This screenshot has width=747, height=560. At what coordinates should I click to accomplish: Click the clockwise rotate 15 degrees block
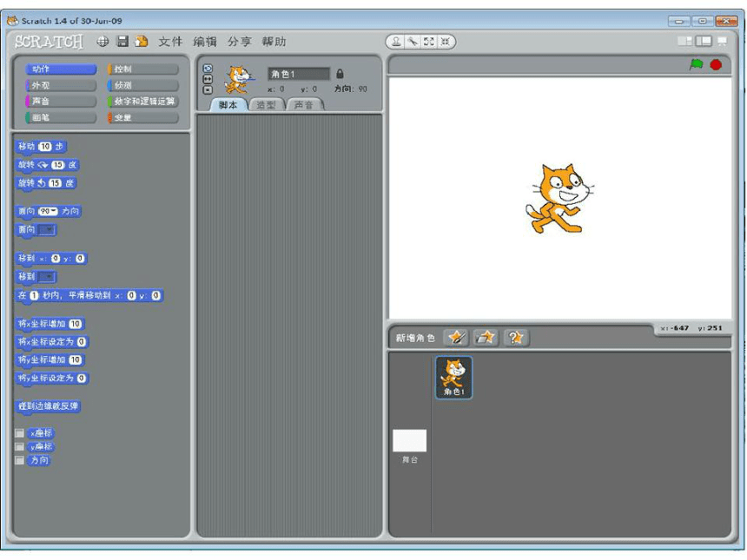47,165
